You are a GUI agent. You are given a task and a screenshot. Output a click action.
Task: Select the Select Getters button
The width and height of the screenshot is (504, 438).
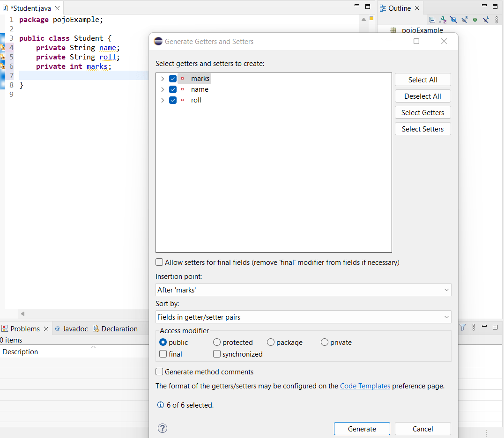[422, 112]
